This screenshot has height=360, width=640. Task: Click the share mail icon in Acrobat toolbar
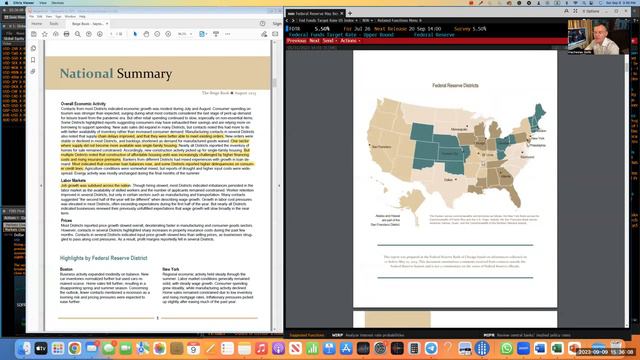(276, 34)
